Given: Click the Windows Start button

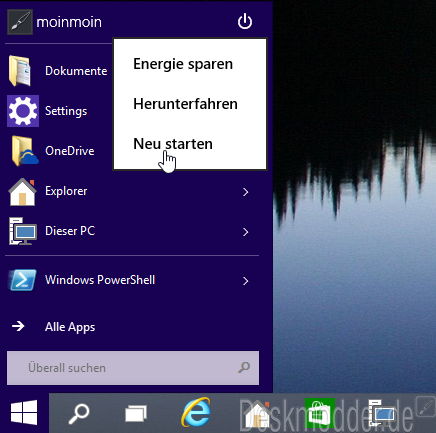Looking at the screenshot, I should point(24,413).
